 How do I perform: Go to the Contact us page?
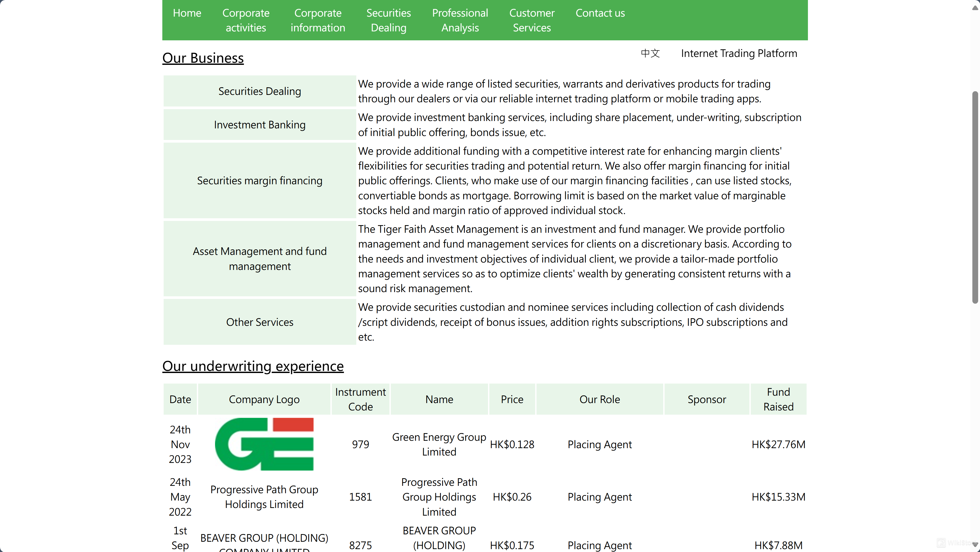tap(600, 13)
